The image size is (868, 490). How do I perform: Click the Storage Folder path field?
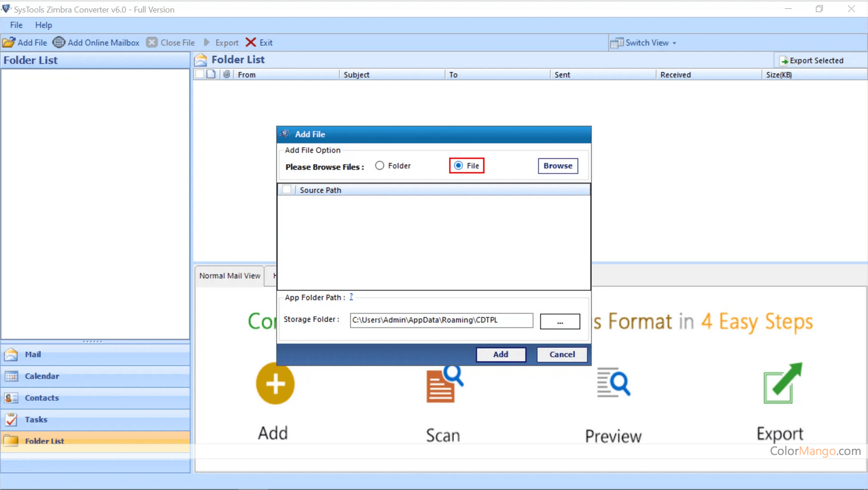click(x=441, y=320)
